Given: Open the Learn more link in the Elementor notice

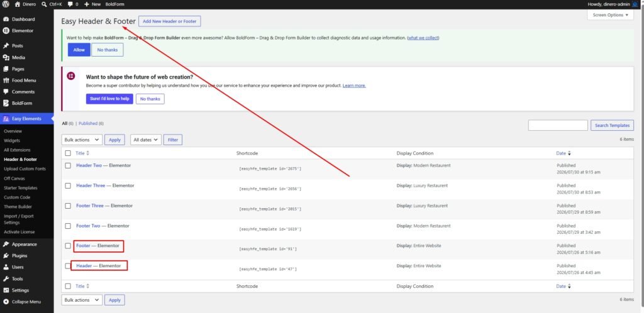Looking at the screenshot, I should 354,85.
